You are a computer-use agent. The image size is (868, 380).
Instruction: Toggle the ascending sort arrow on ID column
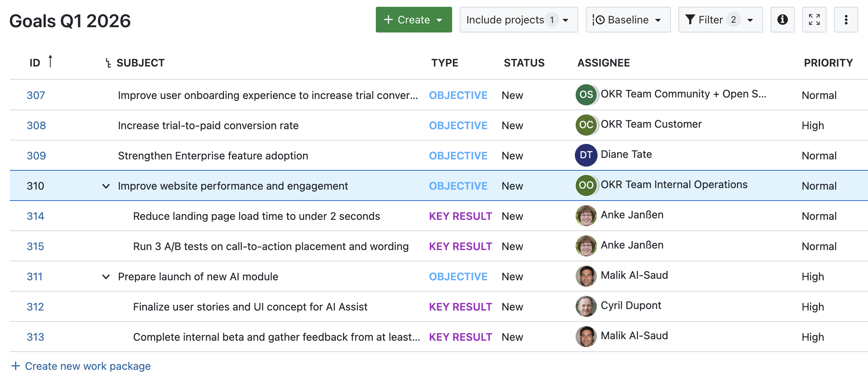tap(50, 60)
